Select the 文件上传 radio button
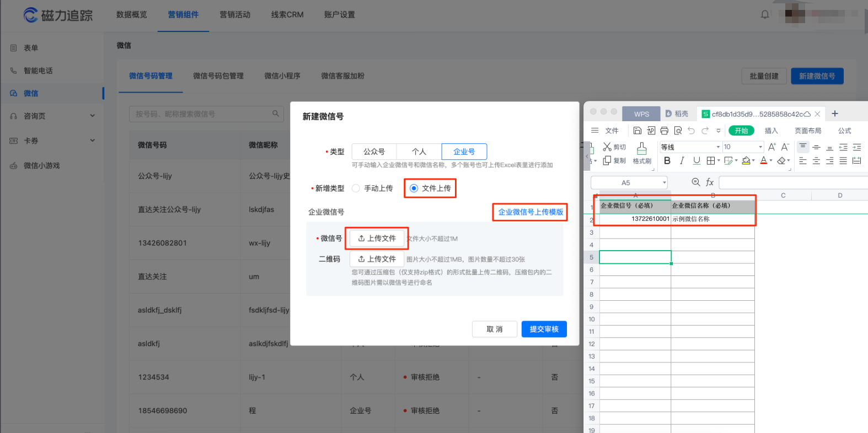Viewport: 868px width, 433px height. (414, 188)
